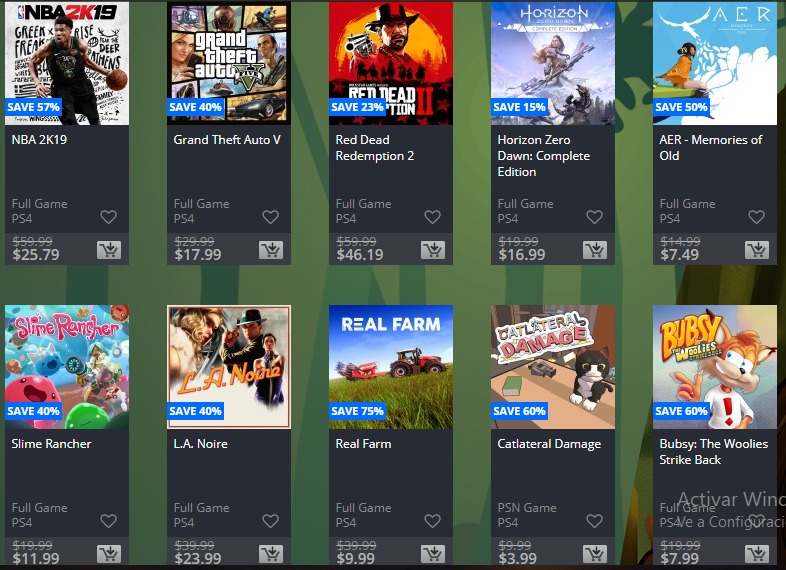Wishlist NBA 2K19 with heart icon
The height and width of the screenshot is (570, 786).
[x=108, y=217]
